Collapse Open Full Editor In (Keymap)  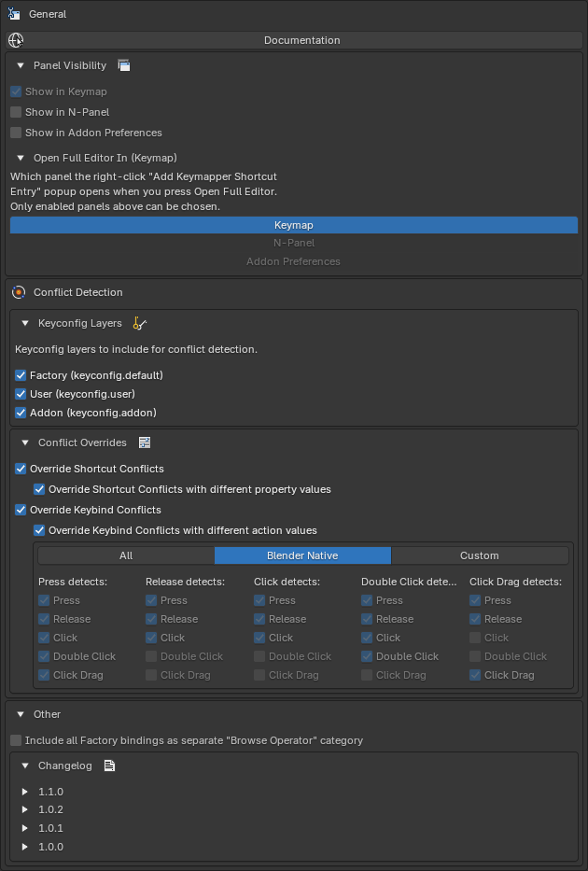pyautogui.click(x=21, y=158)
